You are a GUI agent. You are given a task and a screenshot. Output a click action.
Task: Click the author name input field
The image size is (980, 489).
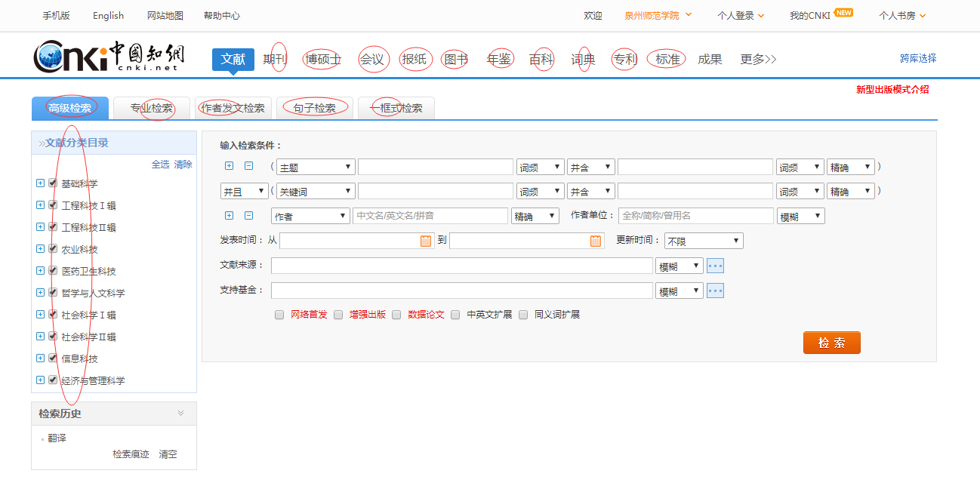430,216
